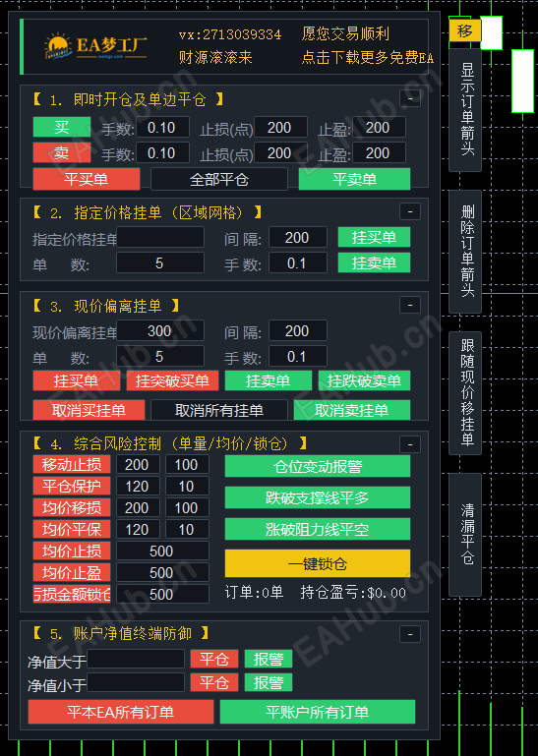Click 取消所有挂单 button
538x756 pixels.
(x=219, y=410)
